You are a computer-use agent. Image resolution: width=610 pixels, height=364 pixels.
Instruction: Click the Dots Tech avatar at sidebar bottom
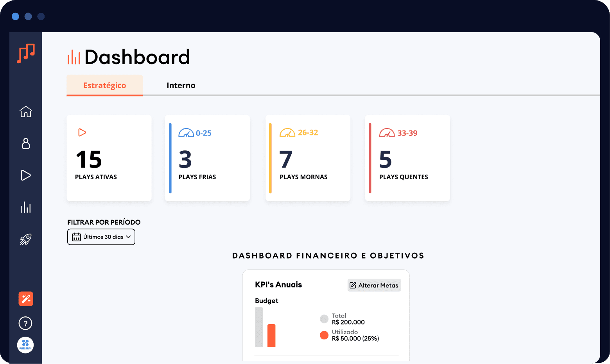coord(25,345)
